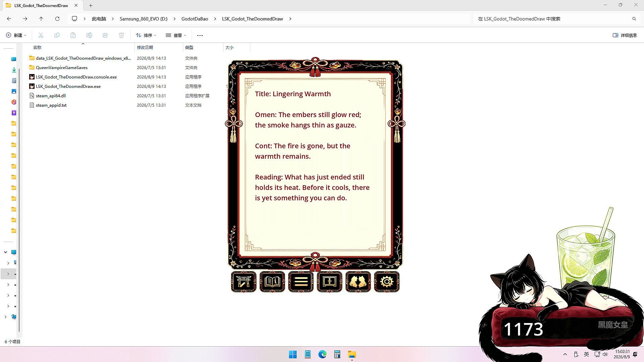Open Pictures in the navigation sidebar
644x362 pixels.
tap(14, 91)
